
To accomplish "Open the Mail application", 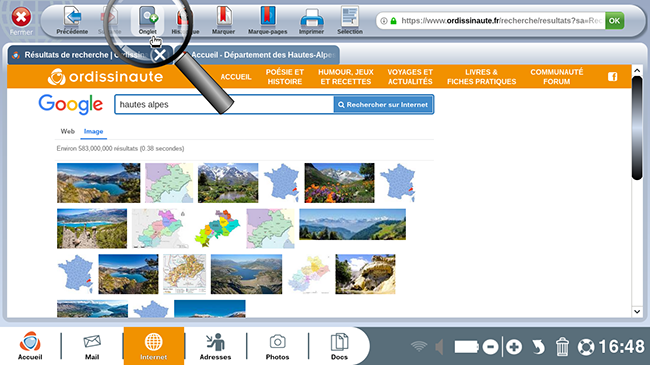I will (x=92, y=346).
